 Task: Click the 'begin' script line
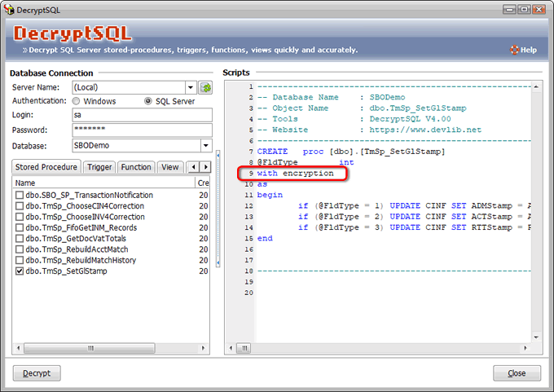270,195
